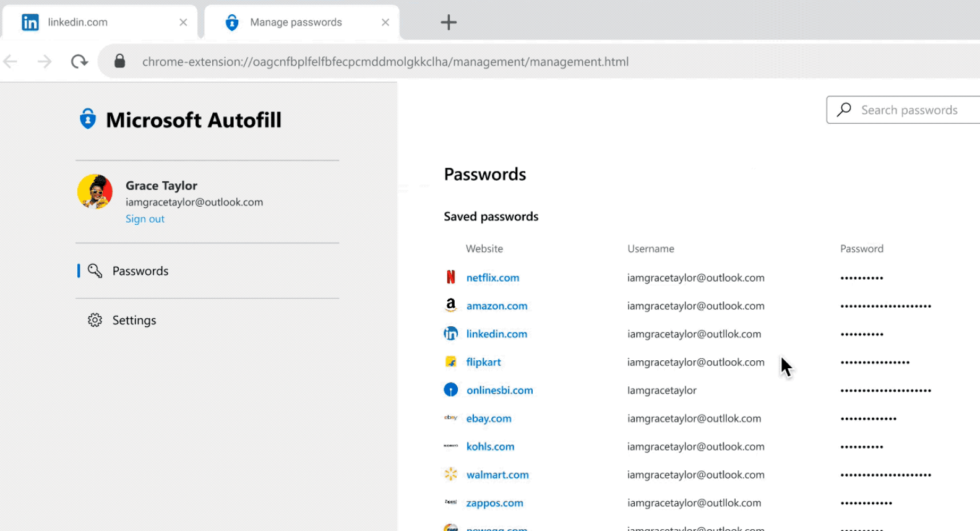
Task: Click the Autofill favicon on second tab
Action: click(x=232, y=22)
